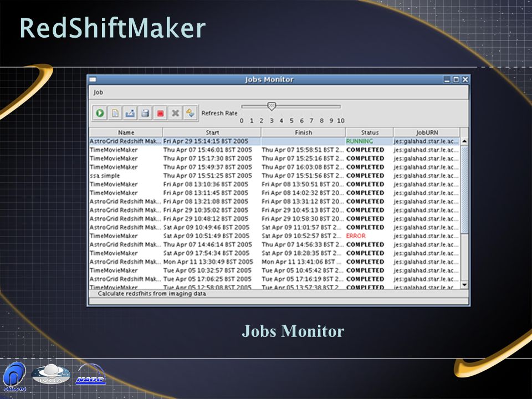This screenshot has height=399, width=532.
Task: Click start time 'Thu Apr 07 15:46:01 BST 2005'
Action: (x=208, y=150)
